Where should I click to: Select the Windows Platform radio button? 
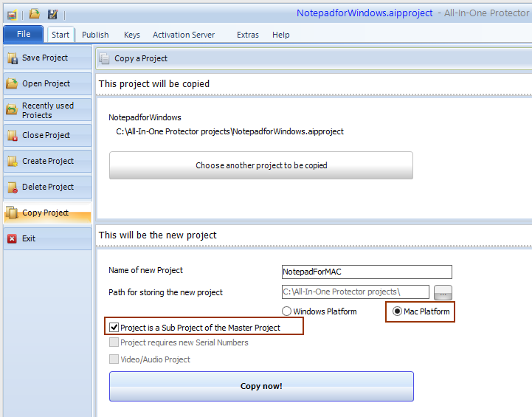tap(286, 311)
